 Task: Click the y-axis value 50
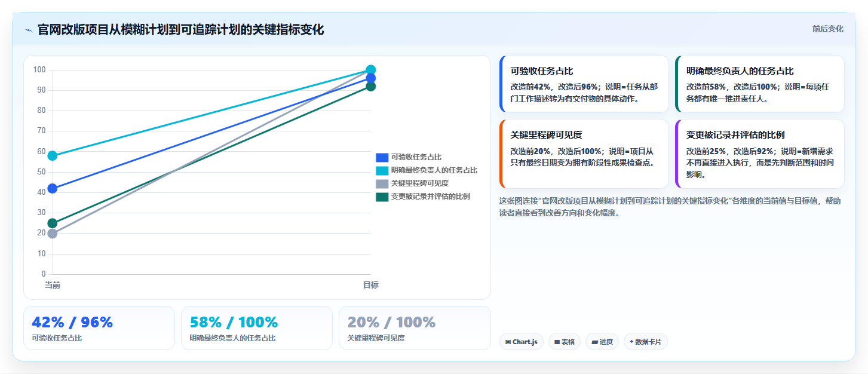41,172
